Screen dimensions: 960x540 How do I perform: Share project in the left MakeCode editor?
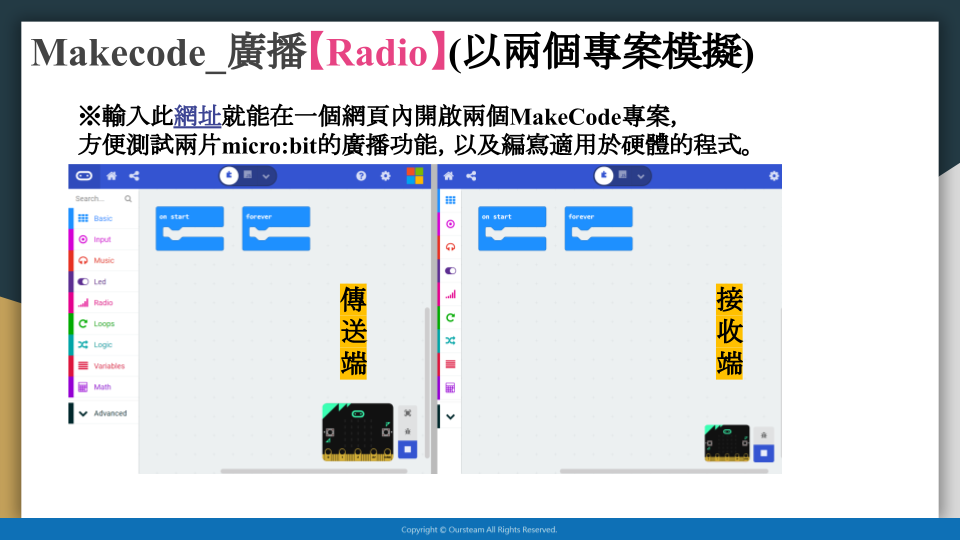pyautogui.click(x=134, y=176)
